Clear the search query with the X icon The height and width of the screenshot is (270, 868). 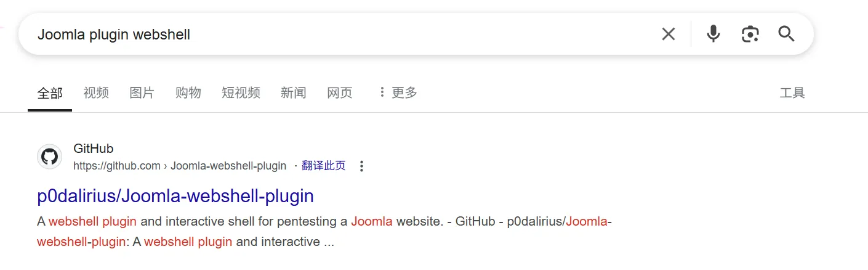[x=668, y=34]
